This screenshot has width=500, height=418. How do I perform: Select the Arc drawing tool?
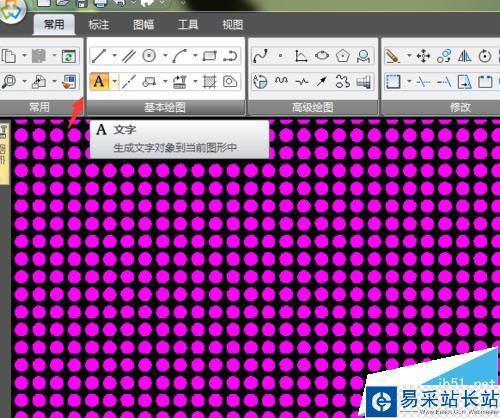click(180, 56)
